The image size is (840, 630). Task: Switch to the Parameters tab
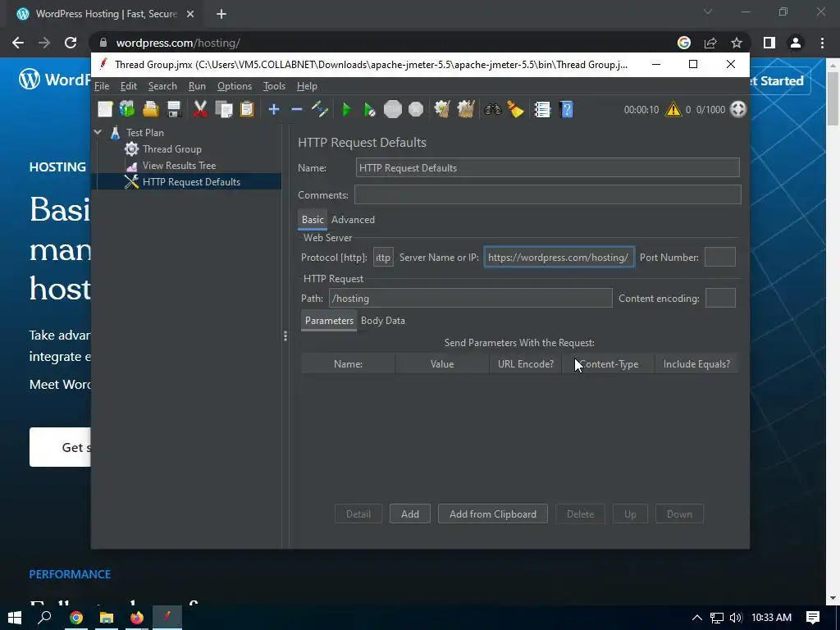coord(329,321)
